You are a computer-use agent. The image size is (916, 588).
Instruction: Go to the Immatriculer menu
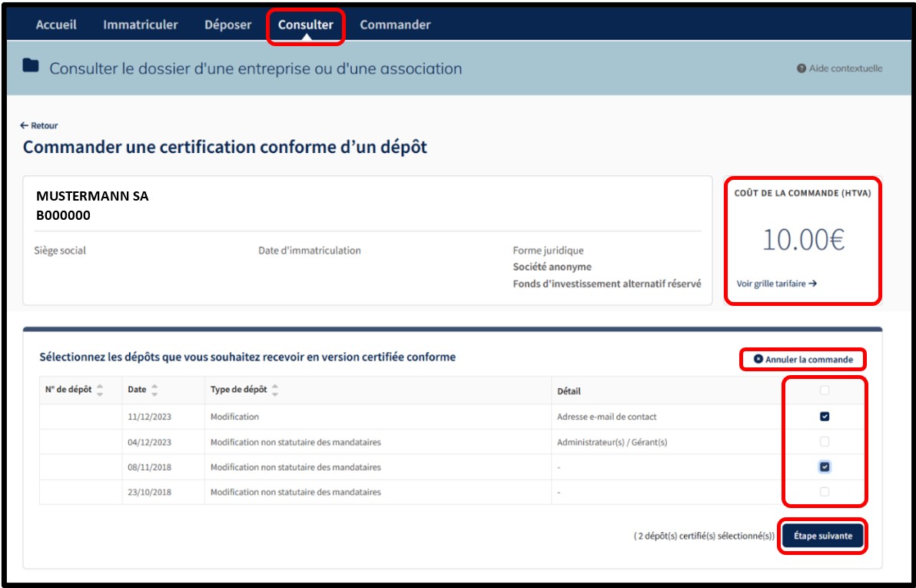(140, 25)
